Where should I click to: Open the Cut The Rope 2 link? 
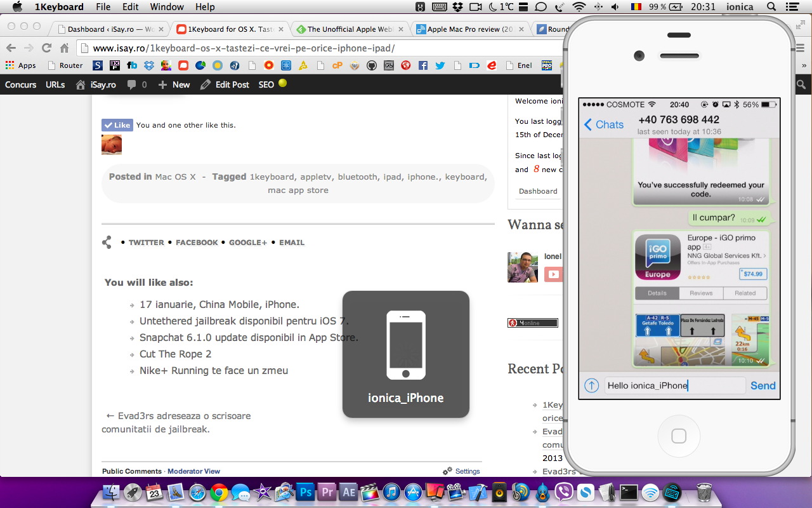click(175, 354)
